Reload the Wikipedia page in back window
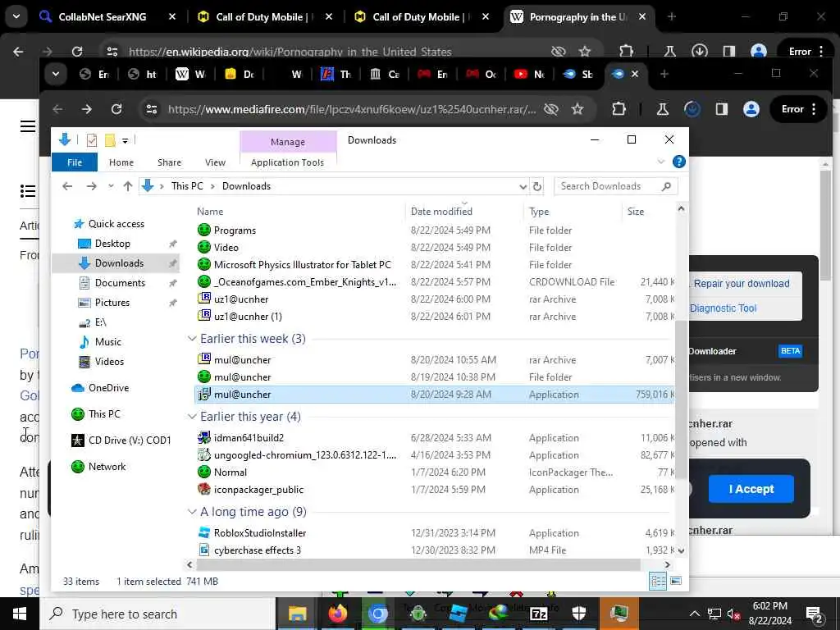Image resolution: width=840 pixels, height=630 pixels. 77,52
